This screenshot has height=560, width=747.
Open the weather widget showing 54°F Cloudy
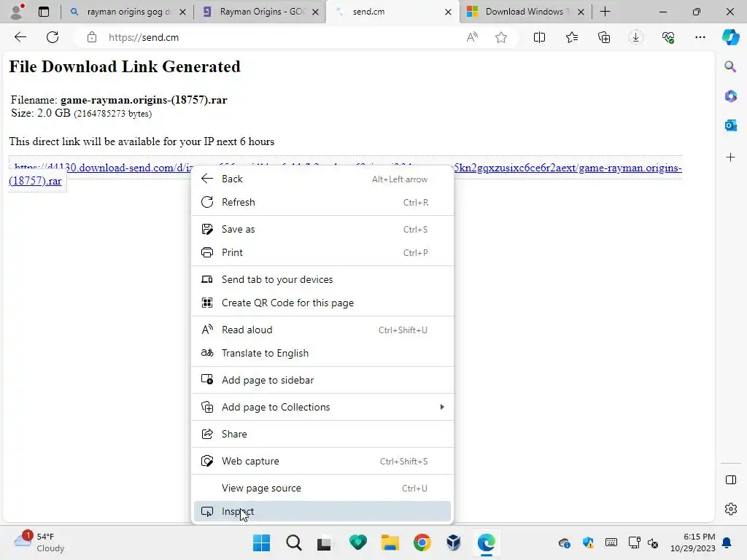39,542
